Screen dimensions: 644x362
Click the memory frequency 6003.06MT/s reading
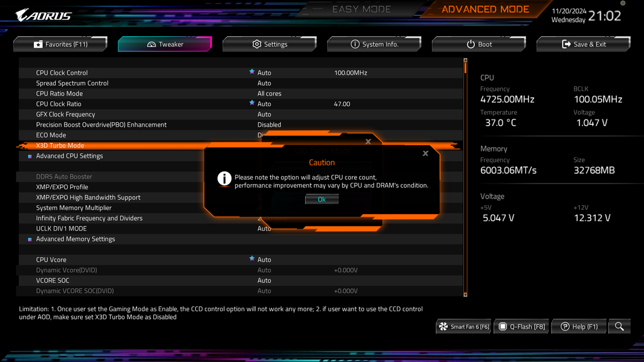(x=509, y=170)
